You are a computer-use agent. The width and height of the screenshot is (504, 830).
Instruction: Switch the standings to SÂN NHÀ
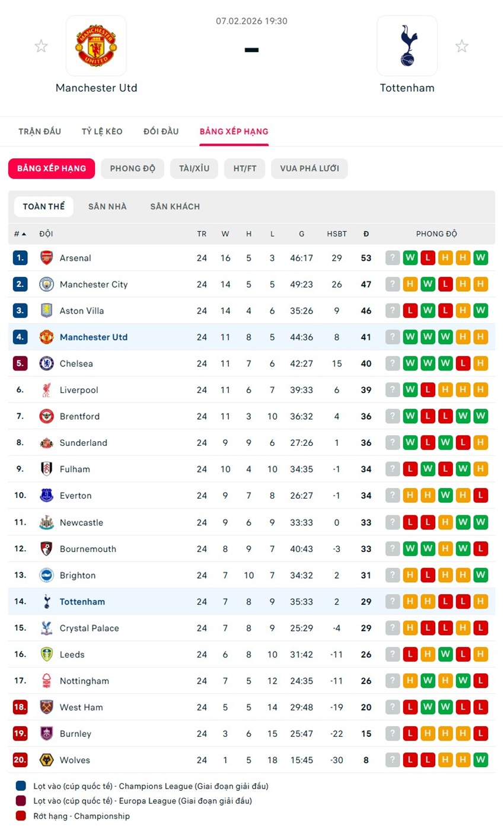point(107,207)
